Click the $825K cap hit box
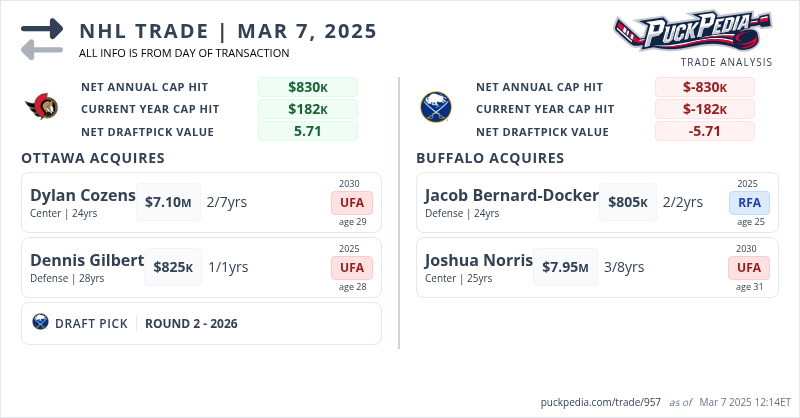Image resolution: width=800 pixels, height=418 pixels. [x=173, y=267]
